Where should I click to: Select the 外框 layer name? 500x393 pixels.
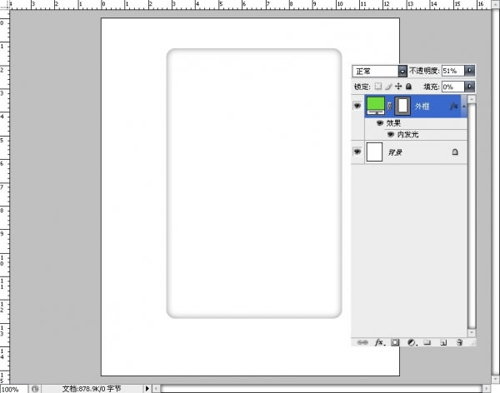[422, 106]
